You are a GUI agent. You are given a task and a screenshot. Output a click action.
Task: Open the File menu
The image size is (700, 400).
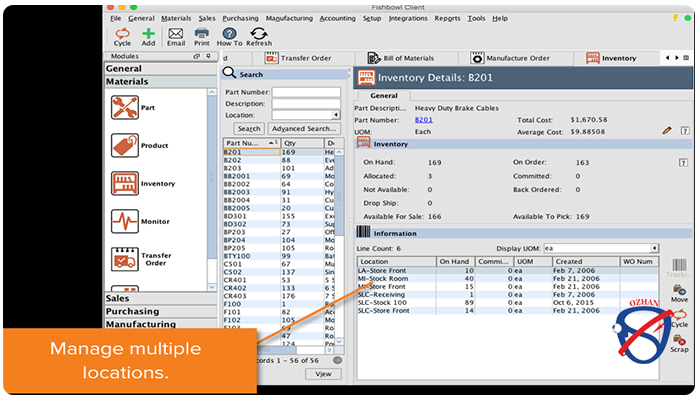[x=116, y=18]
